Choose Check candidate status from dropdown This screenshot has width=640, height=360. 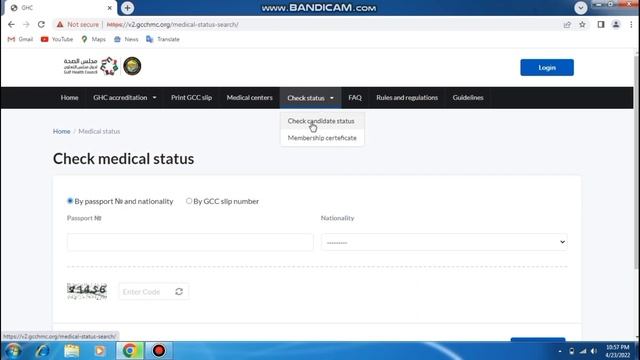(x=321, y=121)
